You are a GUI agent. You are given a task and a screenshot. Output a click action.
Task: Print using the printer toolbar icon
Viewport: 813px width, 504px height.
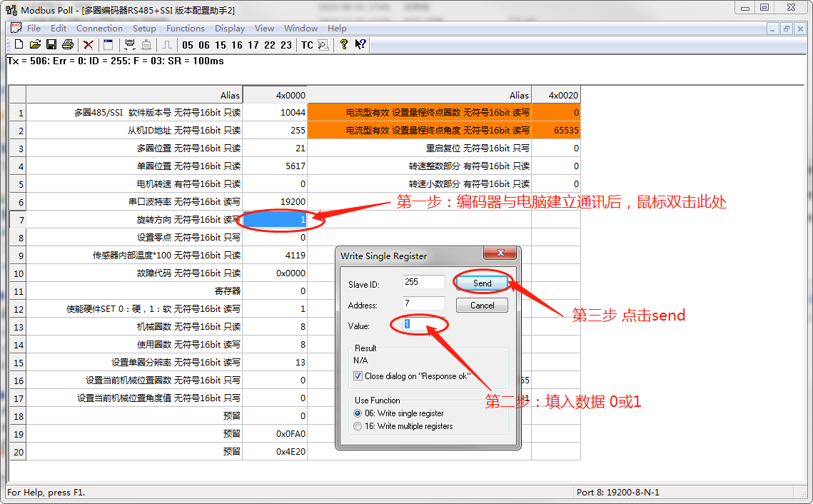pyautogui.click(x=68, y=44)
